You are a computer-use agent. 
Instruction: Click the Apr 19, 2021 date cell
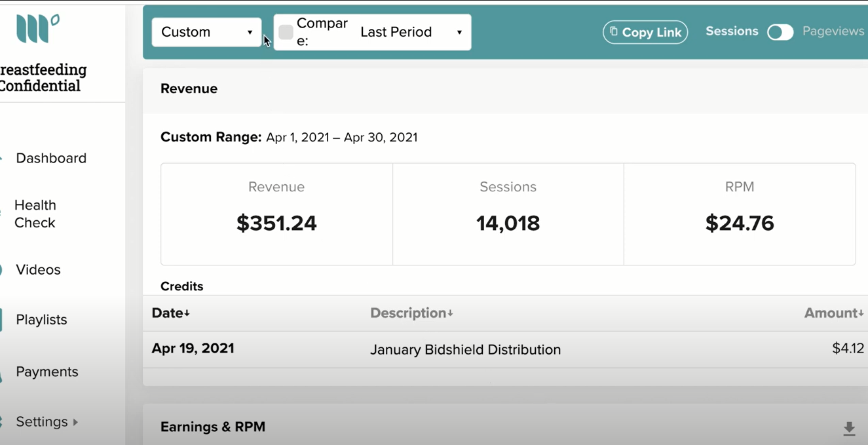click(193, 349)
